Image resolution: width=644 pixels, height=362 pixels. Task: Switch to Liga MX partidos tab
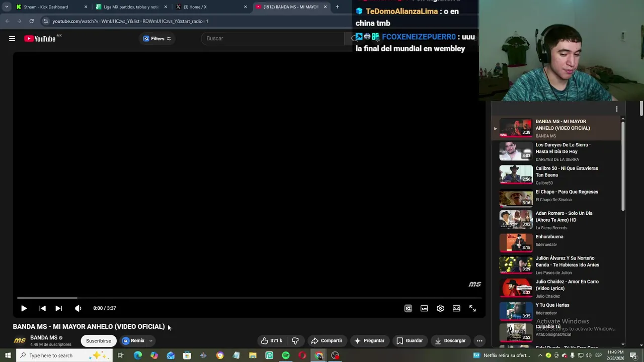coord(131,7)
